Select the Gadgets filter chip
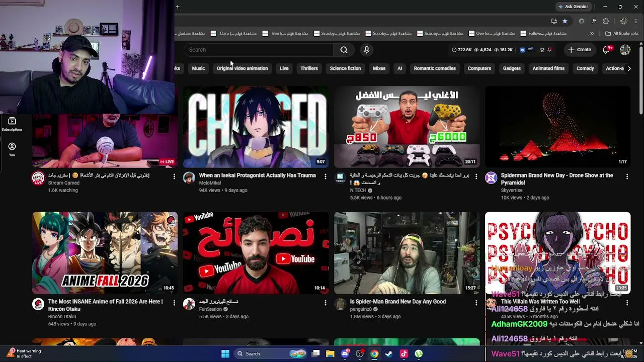644x362 pixels. pos(512,68)
